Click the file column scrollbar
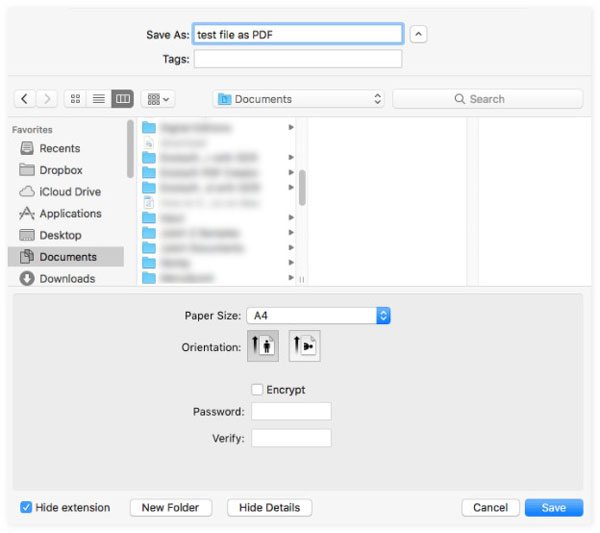The width and height of the screenshot is (600, 533). [302, 187]
